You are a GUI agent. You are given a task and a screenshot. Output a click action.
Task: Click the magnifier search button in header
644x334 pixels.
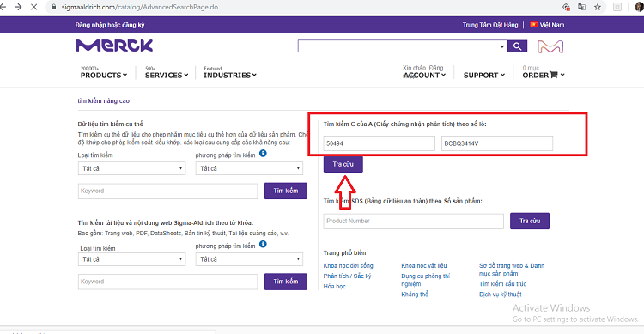(x=518, y=46)
